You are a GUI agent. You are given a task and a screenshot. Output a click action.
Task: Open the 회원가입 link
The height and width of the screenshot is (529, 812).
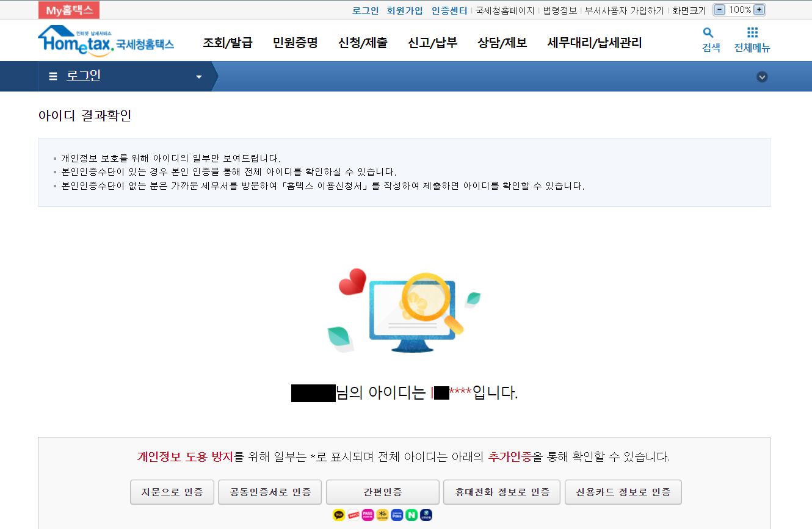(405, 10)
